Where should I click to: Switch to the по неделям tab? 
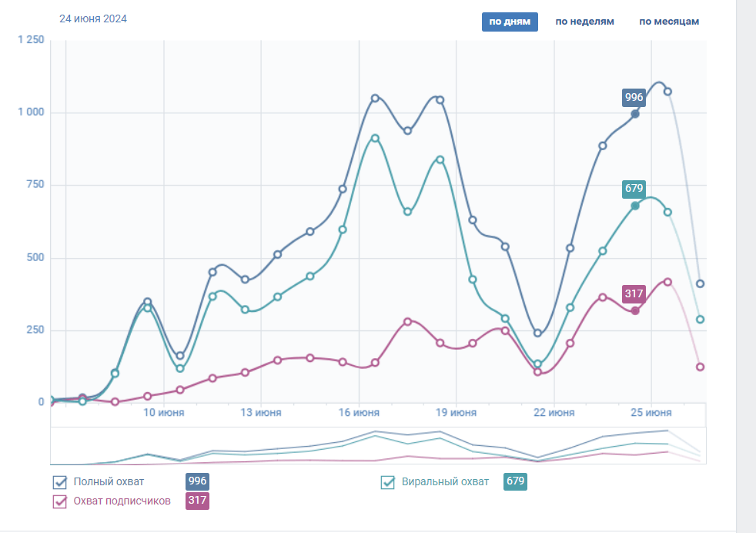pos(585,22)
